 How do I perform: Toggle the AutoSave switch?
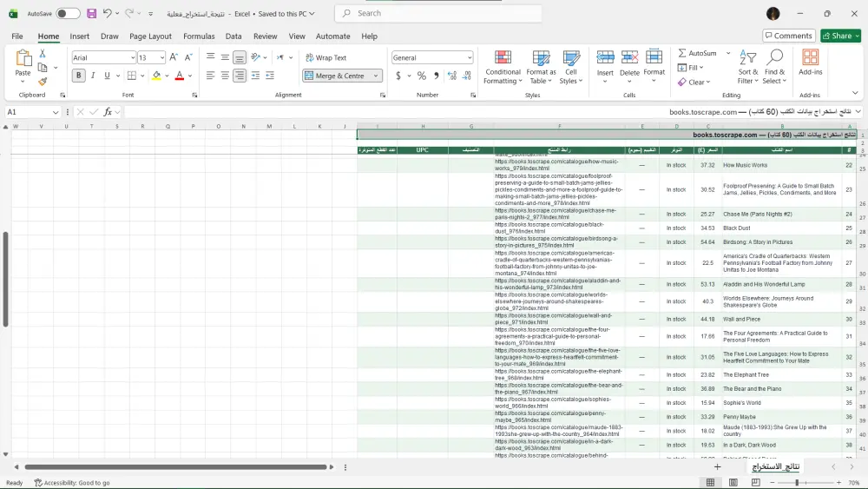coord(68,13)
